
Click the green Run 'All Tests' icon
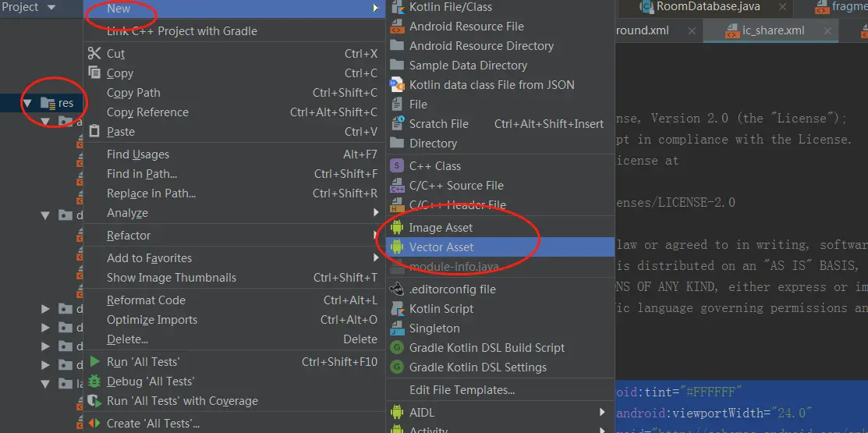tap(94, 361)
